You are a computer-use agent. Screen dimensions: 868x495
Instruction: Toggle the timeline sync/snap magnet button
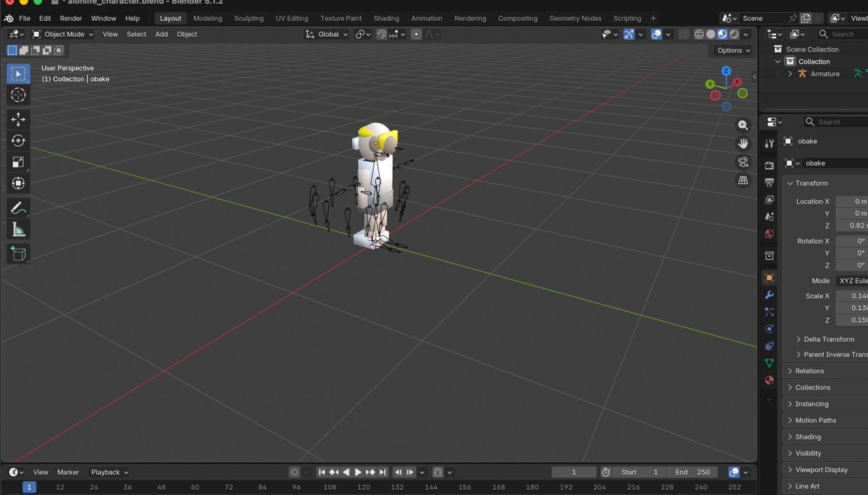[x=438, y=472]
